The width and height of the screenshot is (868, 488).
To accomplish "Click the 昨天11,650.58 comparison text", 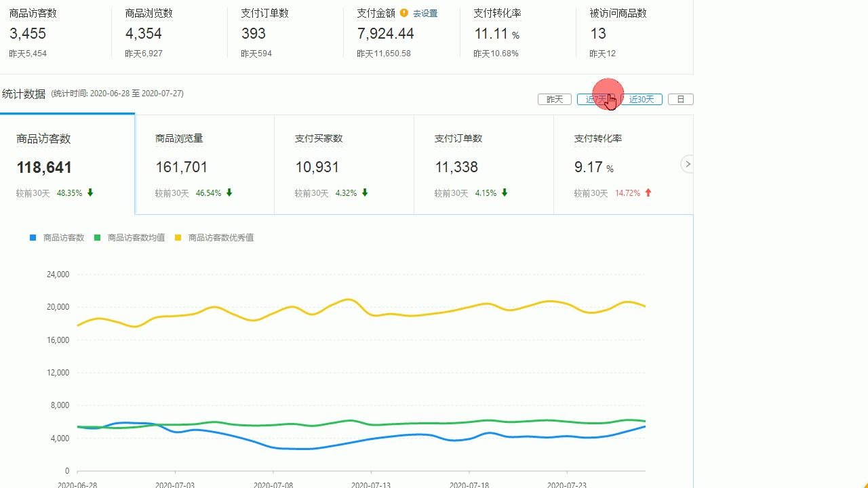I will coord(384,54).
